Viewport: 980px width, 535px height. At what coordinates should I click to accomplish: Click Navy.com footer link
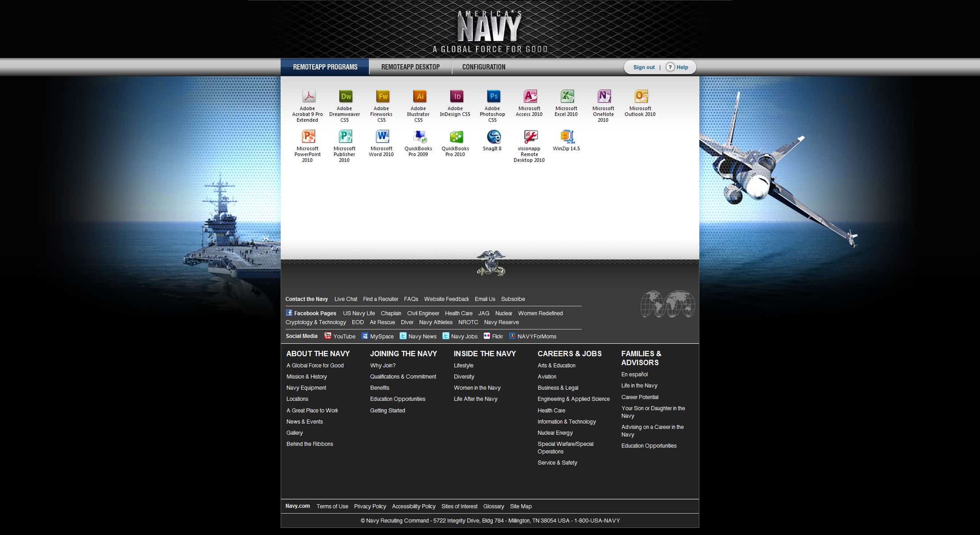(298, 506)
